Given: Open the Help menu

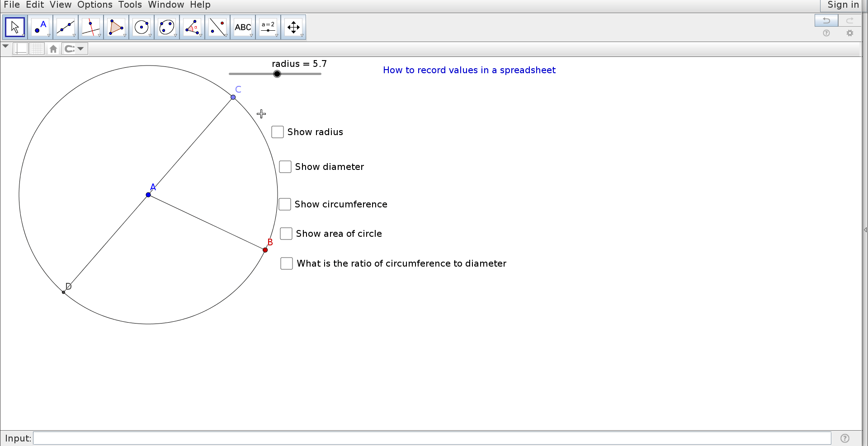Looking at the screenshot, I should pos(200,5).
